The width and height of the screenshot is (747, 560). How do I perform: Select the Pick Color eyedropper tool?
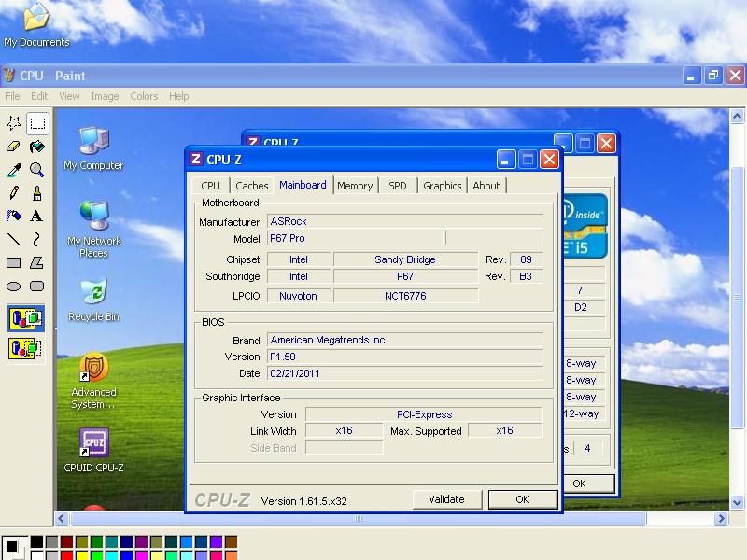tap(14, 169)
